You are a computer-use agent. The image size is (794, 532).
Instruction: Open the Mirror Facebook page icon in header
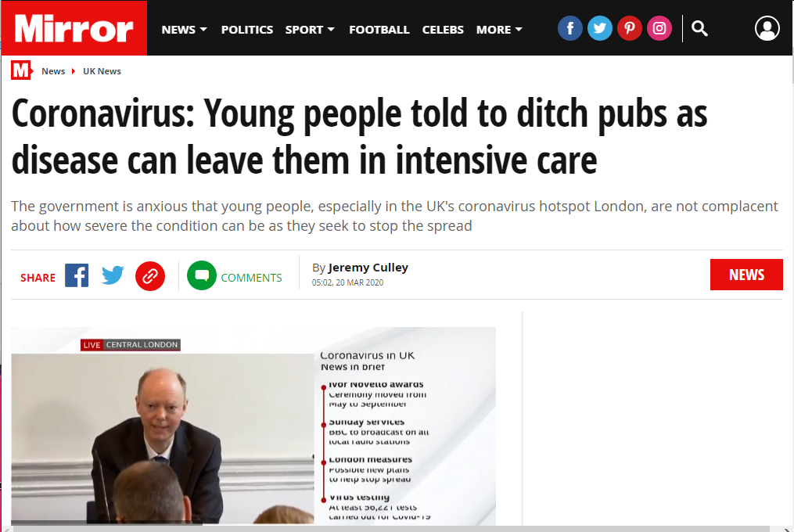569,28
